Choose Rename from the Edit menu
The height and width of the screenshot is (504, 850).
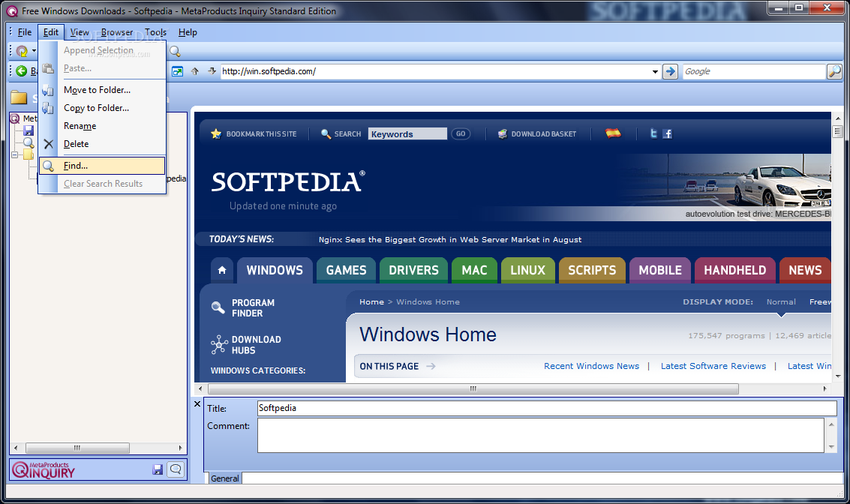coord(102,126)
